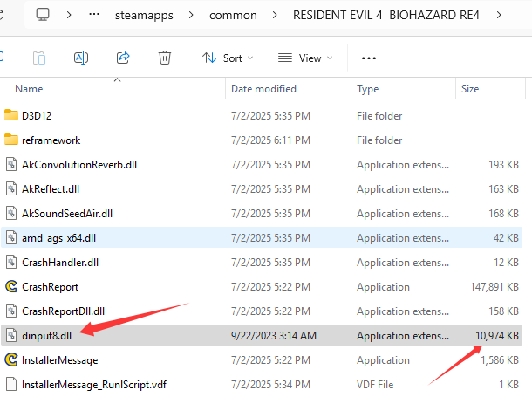Select the CrashReport application name
The width and height of the screenshot is (532, 397).
[50, 287]
